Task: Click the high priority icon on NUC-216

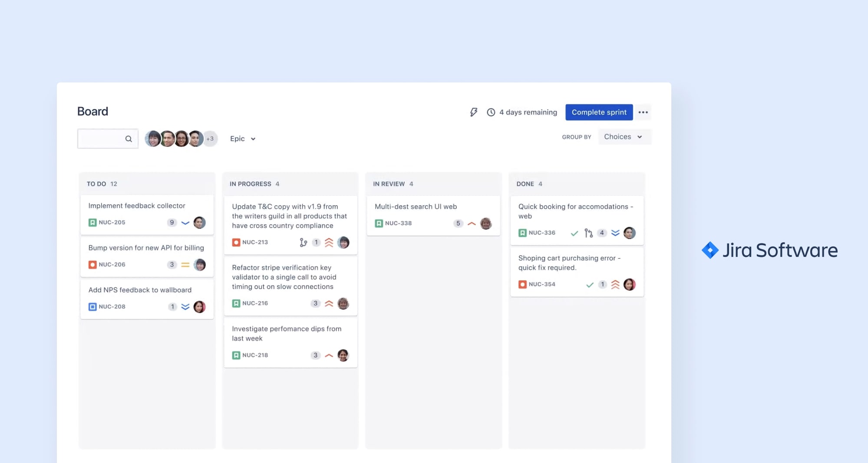Action: point(329,303)
